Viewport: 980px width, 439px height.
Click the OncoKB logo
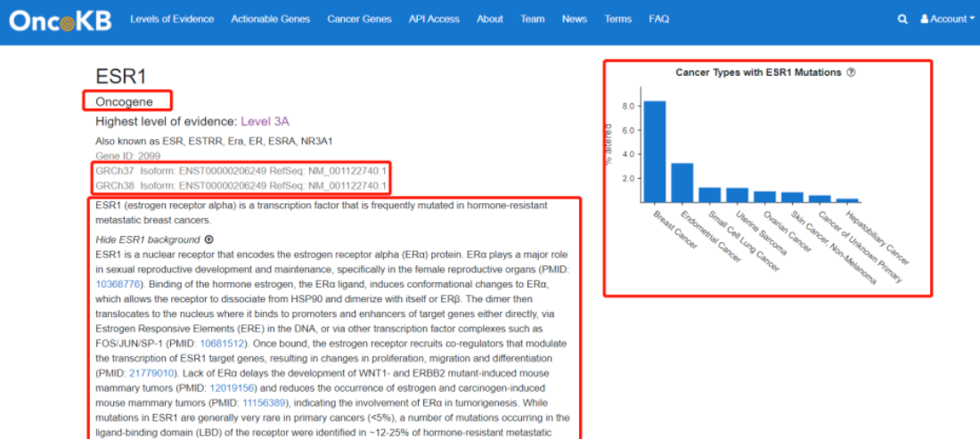click(x=61, y=20)
